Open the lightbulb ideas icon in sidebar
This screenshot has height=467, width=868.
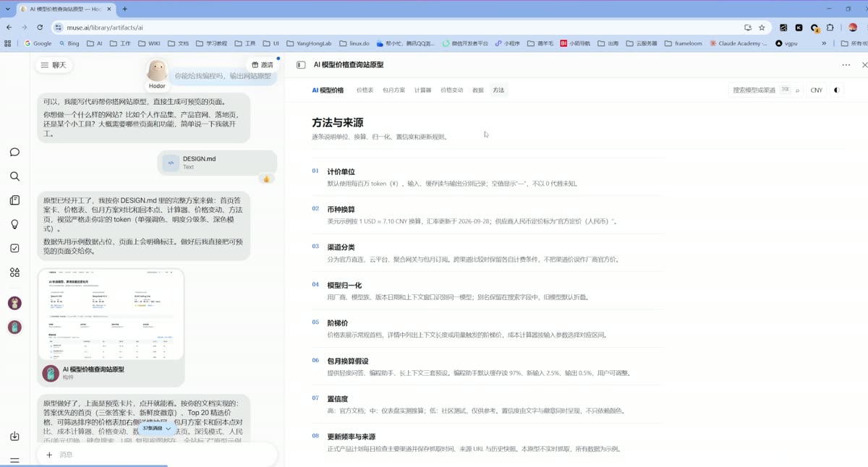[x=14, y=224]
